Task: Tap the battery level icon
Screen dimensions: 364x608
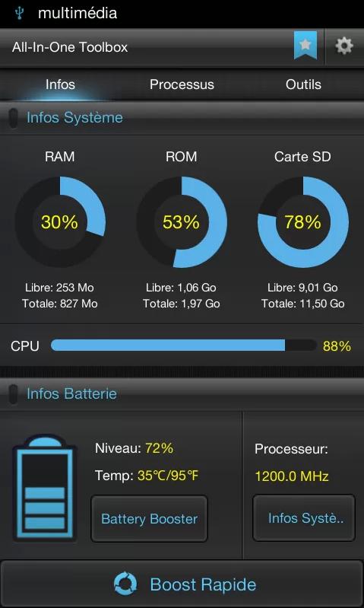Action: point(45,489)
